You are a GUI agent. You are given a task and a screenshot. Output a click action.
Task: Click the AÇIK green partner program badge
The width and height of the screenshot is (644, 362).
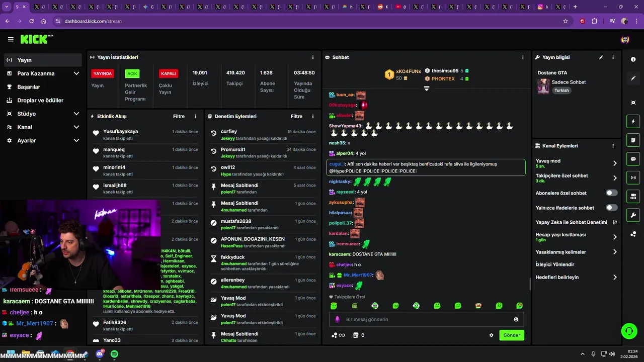point(132,73)
